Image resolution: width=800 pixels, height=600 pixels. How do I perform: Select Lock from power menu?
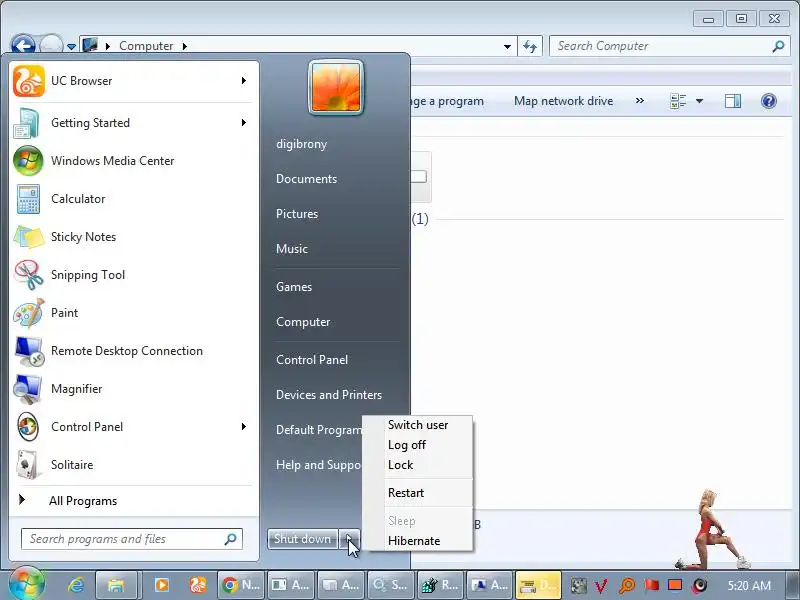coord(401,465)
